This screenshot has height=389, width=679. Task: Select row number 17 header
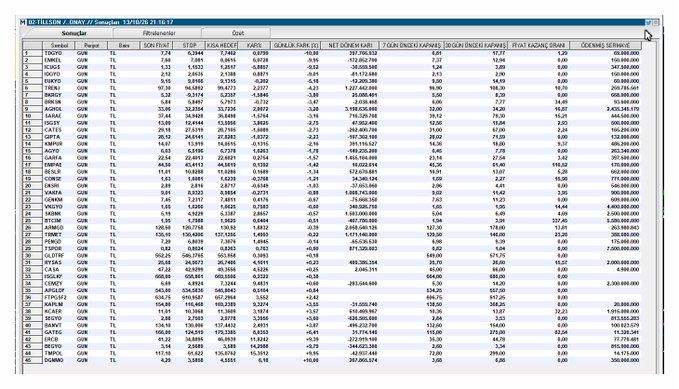click(32, 165)
